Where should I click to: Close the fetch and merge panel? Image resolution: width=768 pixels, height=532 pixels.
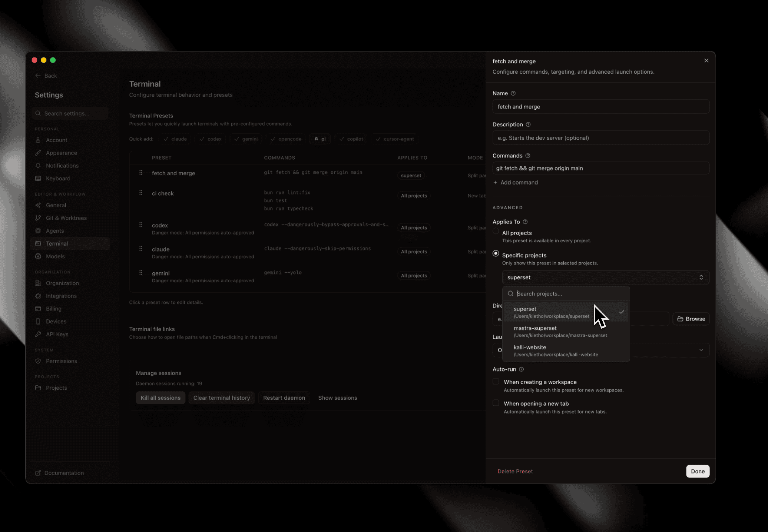coord(706,61)
